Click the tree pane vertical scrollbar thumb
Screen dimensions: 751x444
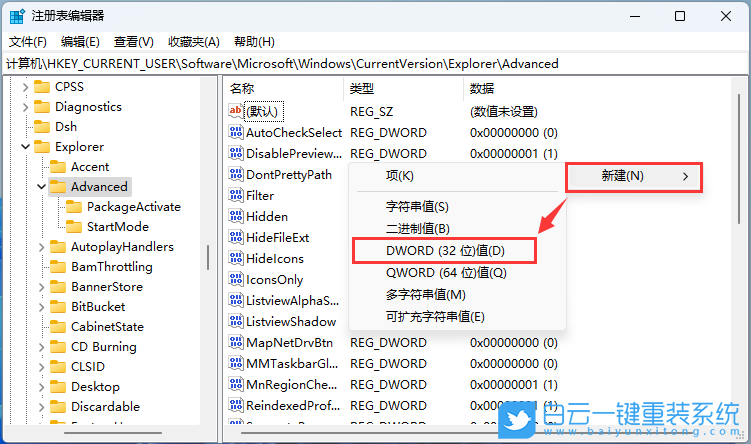(x=208, y=257)
